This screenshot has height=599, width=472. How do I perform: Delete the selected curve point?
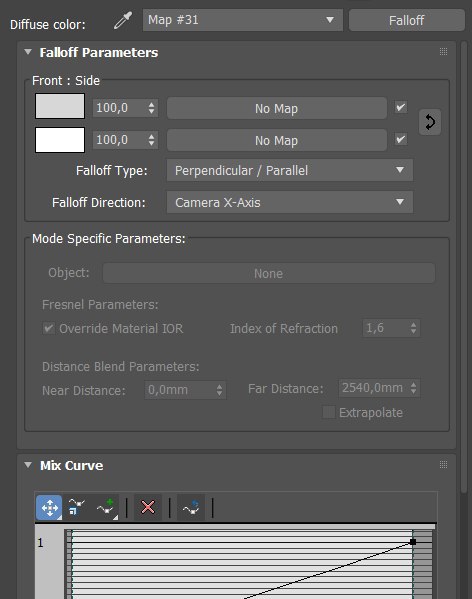[x=148, y=508]
